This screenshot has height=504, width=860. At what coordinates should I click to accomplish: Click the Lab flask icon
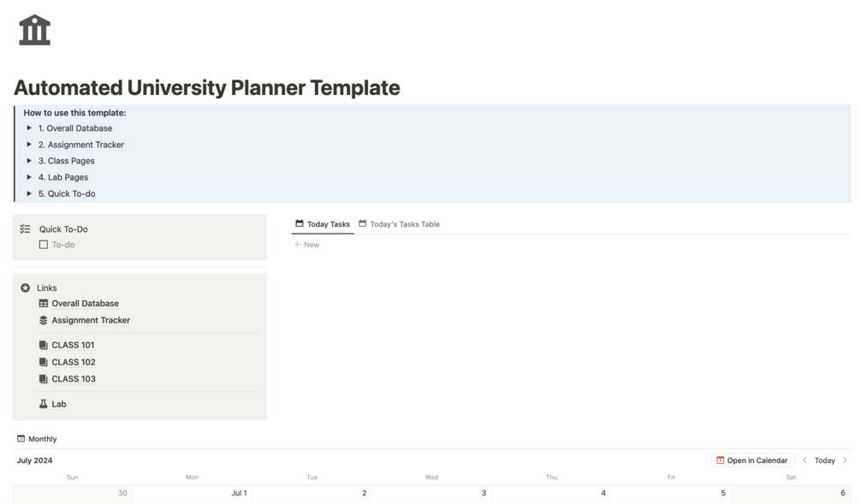pos(44,404)
